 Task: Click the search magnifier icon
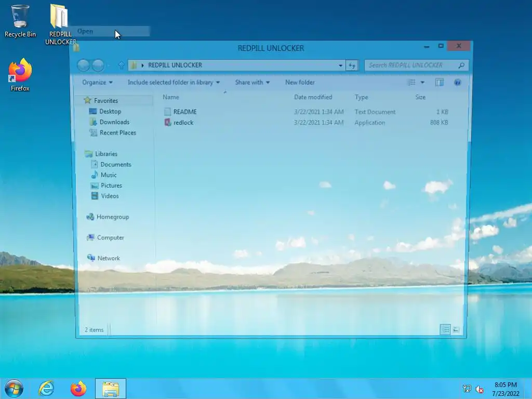click(x=461, y=65)
